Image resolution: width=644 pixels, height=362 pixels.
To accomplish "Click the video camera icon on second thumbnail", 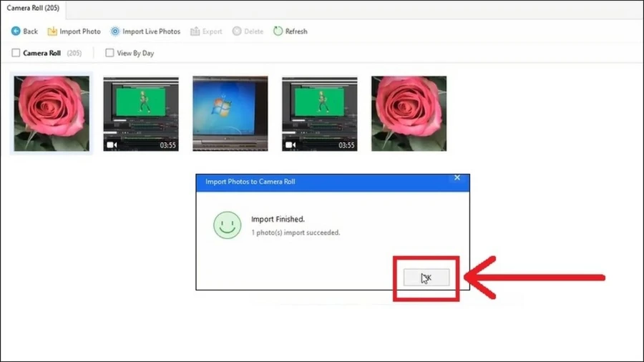I will 112,145.
